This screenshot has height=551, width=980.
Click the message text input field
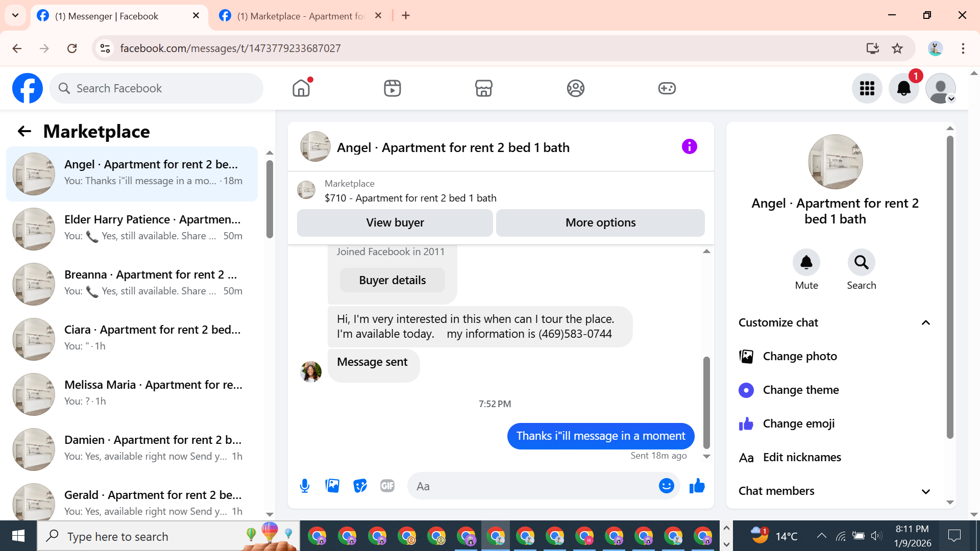click(531, 486)
